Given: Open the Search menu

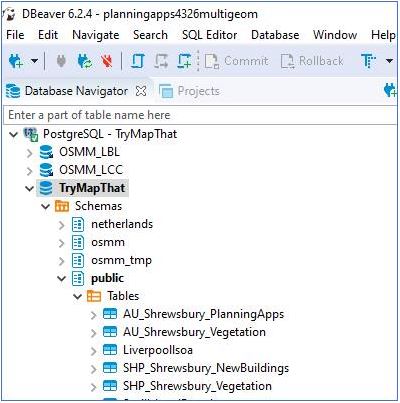Looking at the screenshot, I should 150,35.
